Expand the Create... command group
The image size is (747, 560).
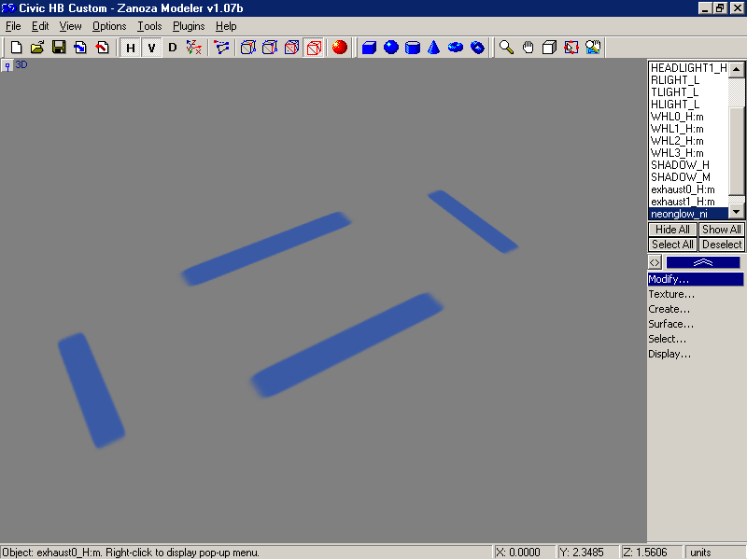pyautogui.click(x=669, y=309)
